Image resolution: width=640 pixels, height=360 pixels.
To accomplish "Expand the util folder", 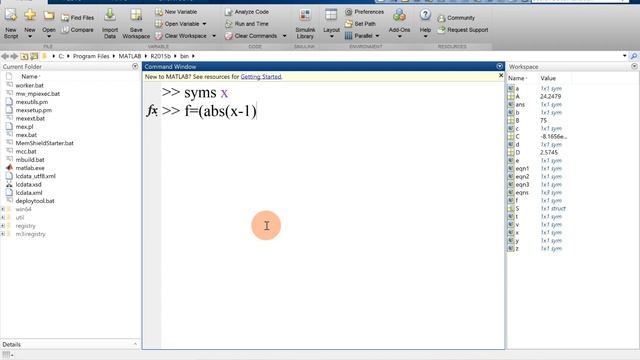I will [3, 218].
